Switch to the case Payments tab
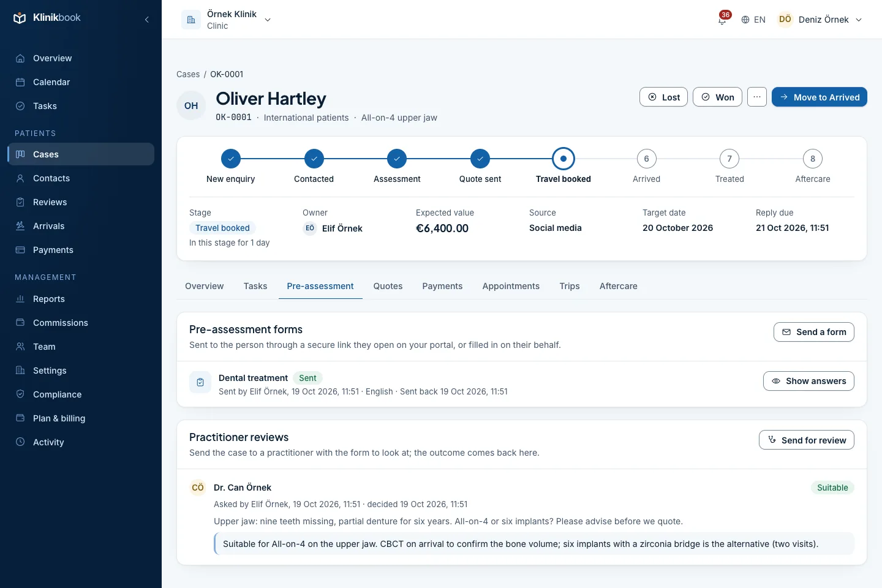Viewport: 882px width, 588px height. click(x=442, y=286)
